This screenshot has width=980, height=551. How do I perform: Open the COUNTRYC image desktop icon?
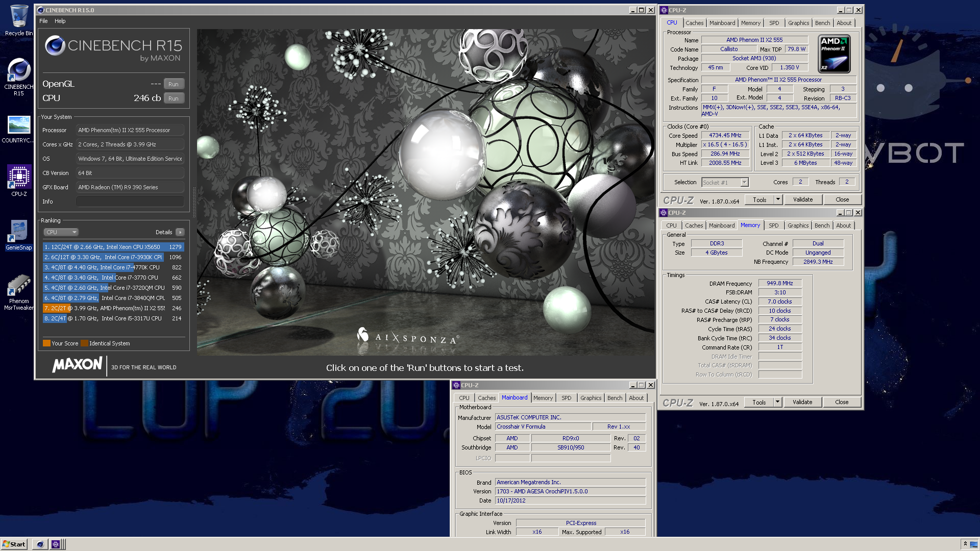19,129
